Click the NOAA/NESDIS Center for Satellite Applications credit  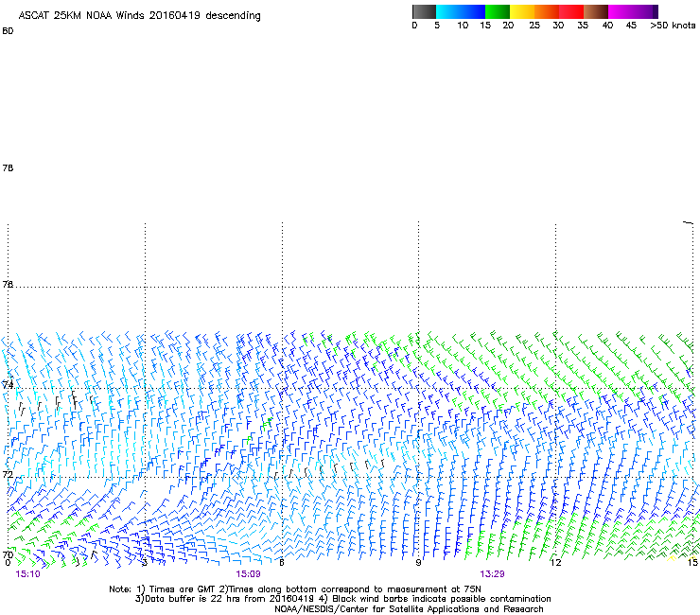point(409,609)
